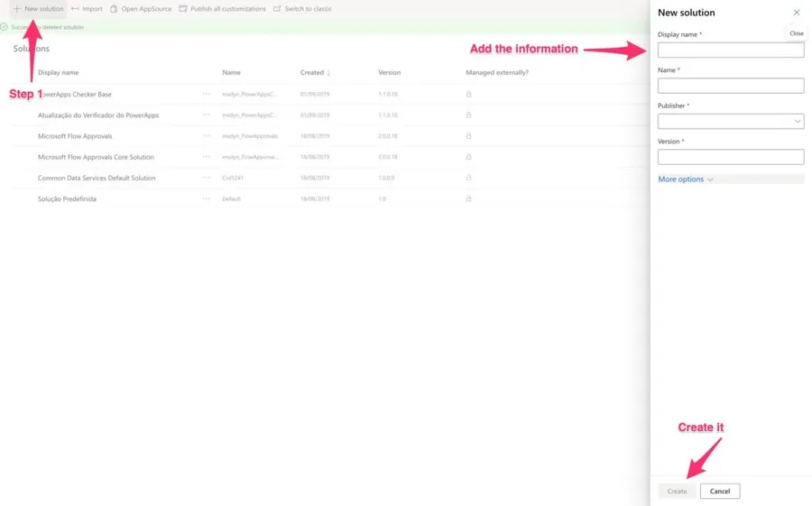Viewport: 812px width, 506px height.
Task: Click the Switch to classic icon
Action: click(x=277, y=9)
